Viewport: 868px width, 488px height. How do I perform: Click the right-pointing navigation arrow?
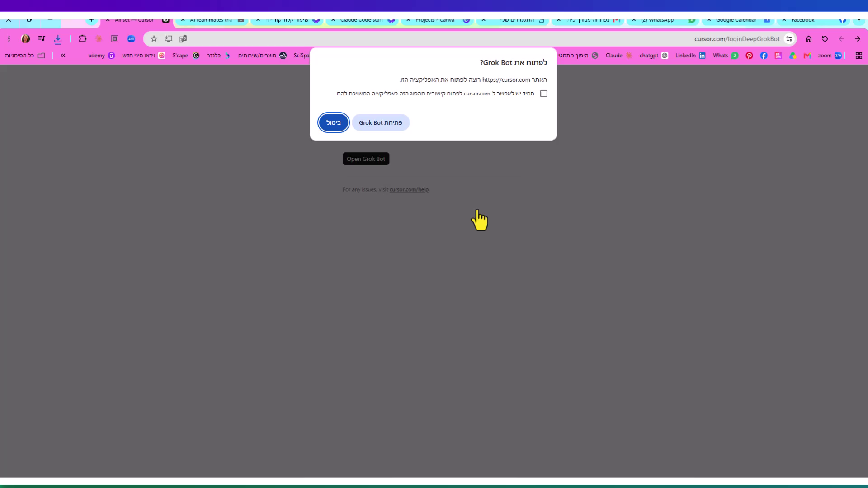[858, 39]
